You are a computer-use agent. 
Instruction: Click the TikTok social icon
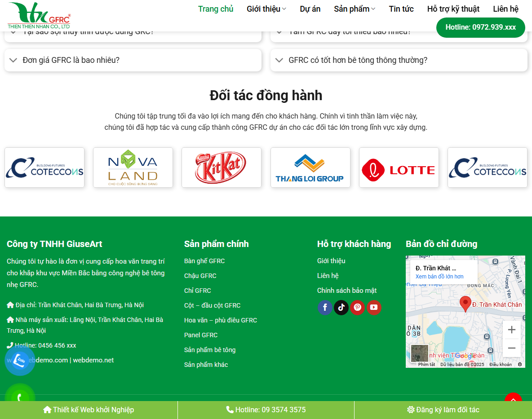341,308
